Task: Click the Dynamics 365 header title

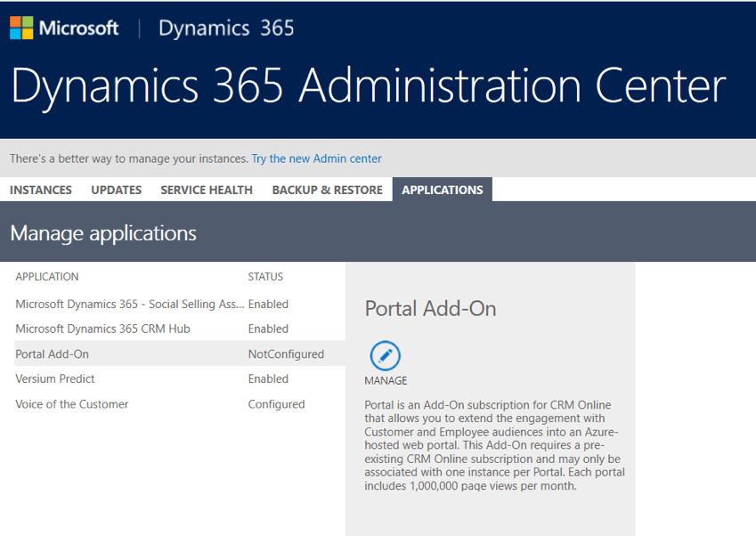Action: tap(226, 28)
